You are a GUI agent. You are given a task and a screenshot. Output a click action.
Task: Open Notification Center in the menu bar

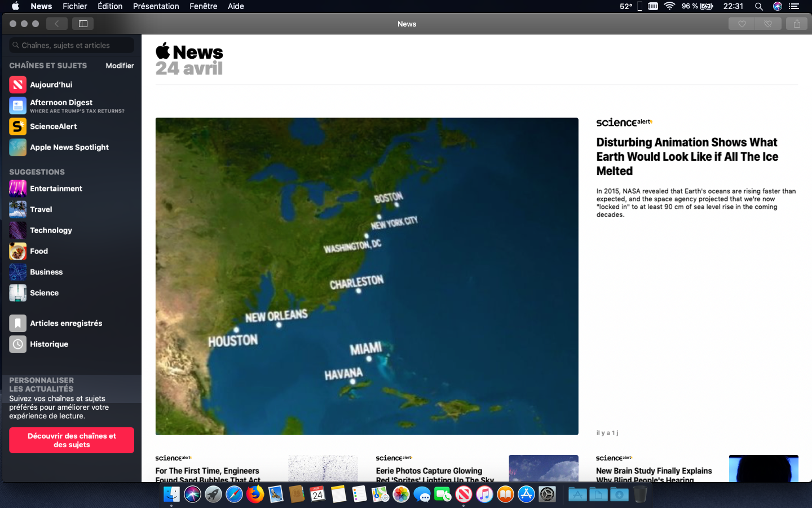[x=794, y=6]
